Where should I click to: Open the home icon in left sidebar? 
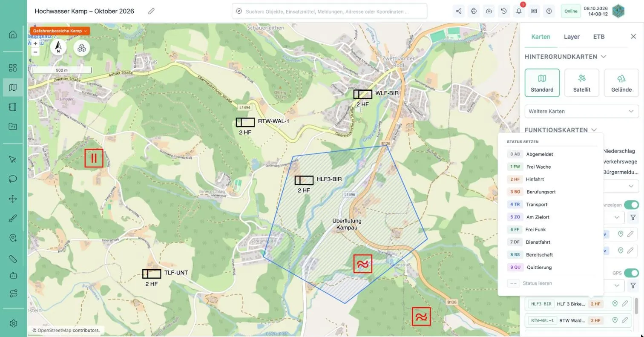pyautogui.click(x=13, y=35)
